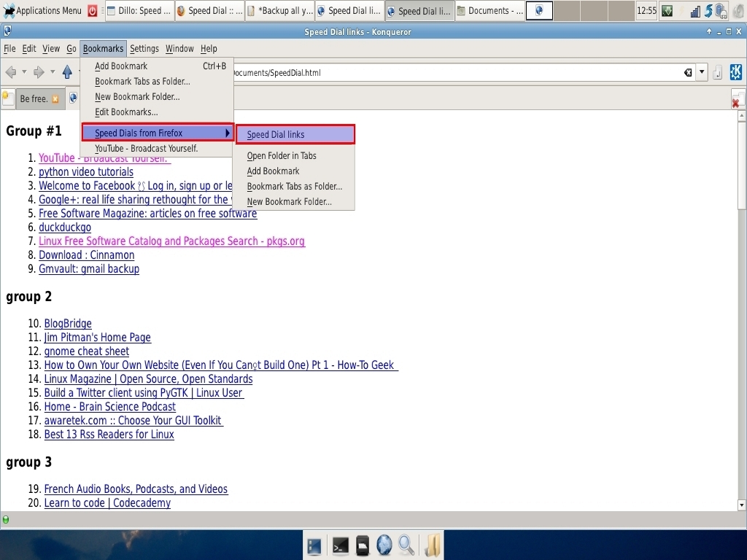Viewport: 747px width, 560px height.
Task: Close the Bookmarks menu by clicking it
Action: click(x=103, y=49)
